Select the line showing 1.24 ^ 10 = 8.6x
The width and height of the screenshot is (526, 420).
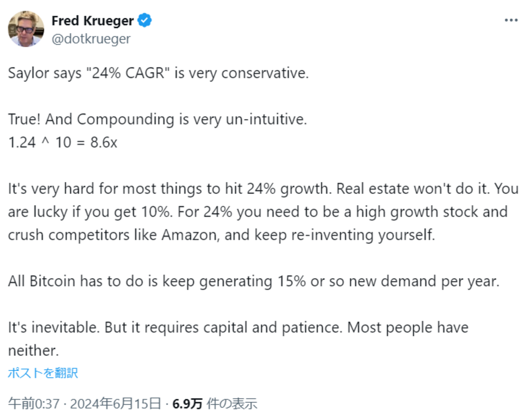click(63, 142)
